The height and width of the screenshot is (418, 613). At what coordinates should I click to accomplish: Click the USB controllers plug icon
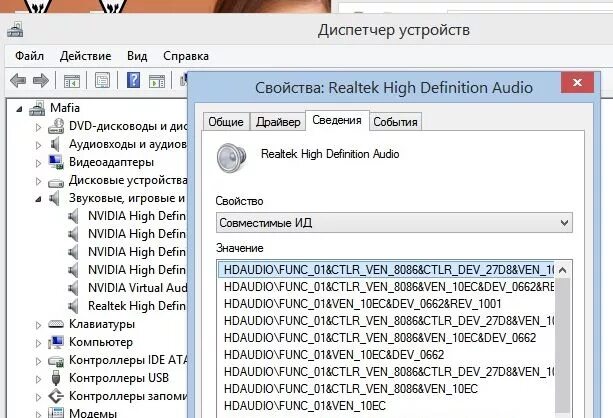click(x=56, y=378)
